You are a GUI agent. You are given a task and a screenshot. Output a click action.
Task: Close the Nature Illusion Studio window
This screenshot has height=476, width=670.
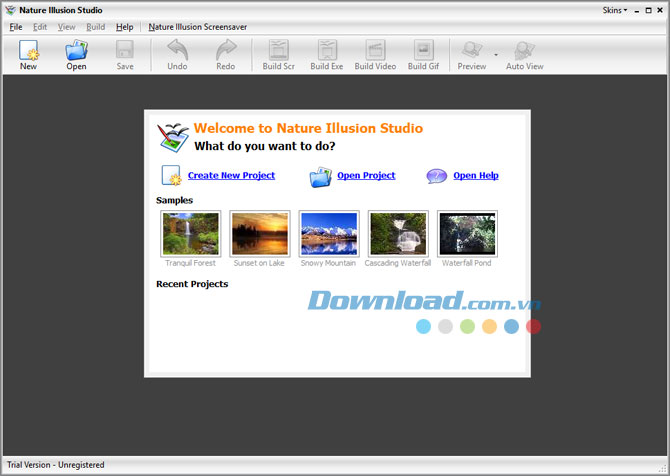pyautogui.click(x=660, y=10)
